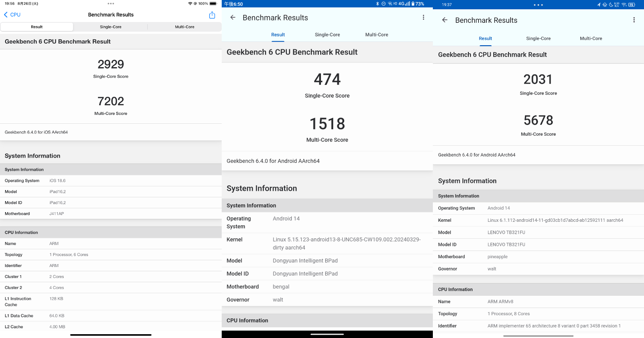The width and height of the screenshot is (644, 338).
Task: Tap the gesture pill on the middle screen
Action: point(327,335)
